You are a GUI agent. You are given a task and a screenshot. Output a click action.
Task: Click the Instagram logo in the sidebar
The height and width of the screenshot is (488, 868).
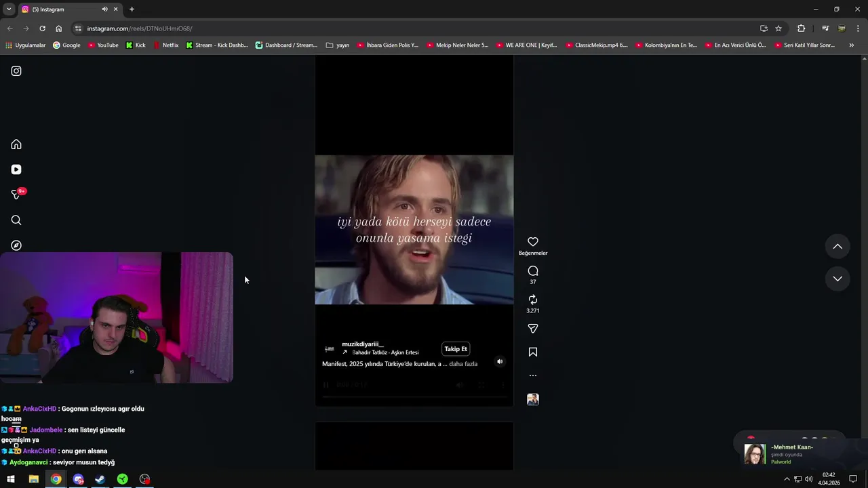pyautogui.click(x=16, y=71)
